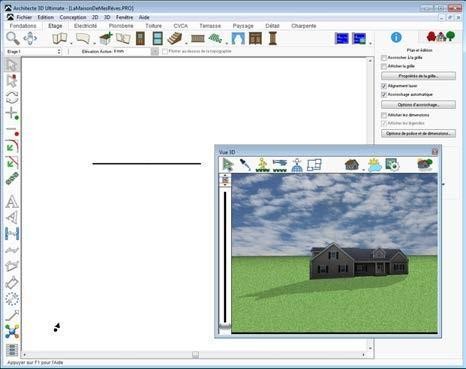The image size is (466, 369).
Task: Click the Propriétés de la grille button
Action: click(418, 76)
